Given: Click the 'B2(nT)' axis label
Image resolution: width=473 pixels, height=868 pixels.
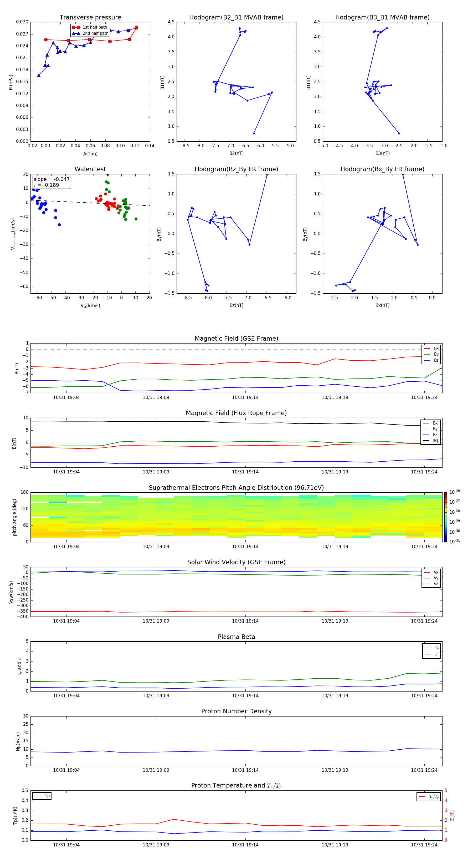Looking at the screenshot, I should pos(236,153).
